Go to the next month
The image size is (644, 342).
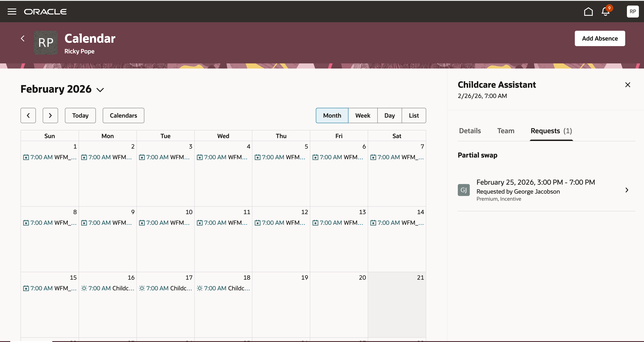coord(50,115)
